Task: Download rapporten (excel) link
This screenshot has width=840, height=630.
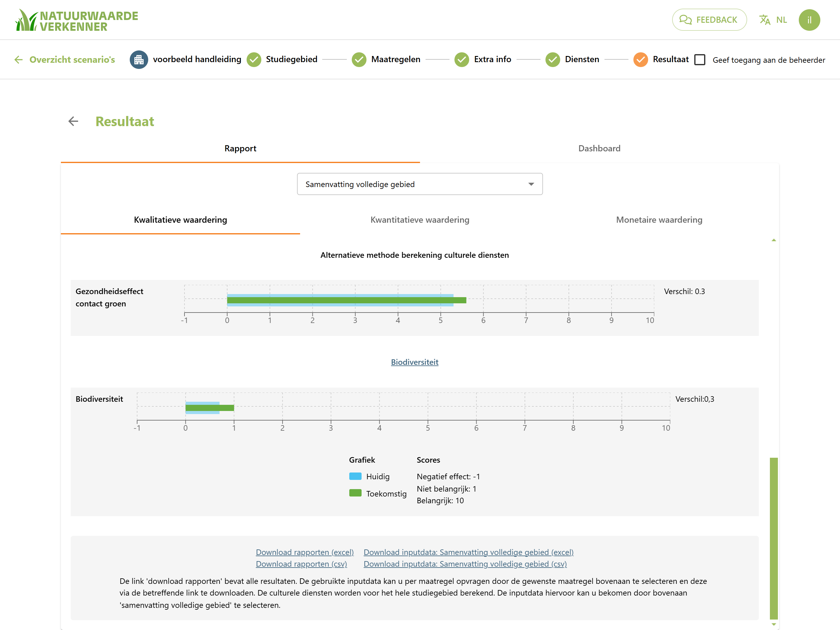Action: (305, 552)
